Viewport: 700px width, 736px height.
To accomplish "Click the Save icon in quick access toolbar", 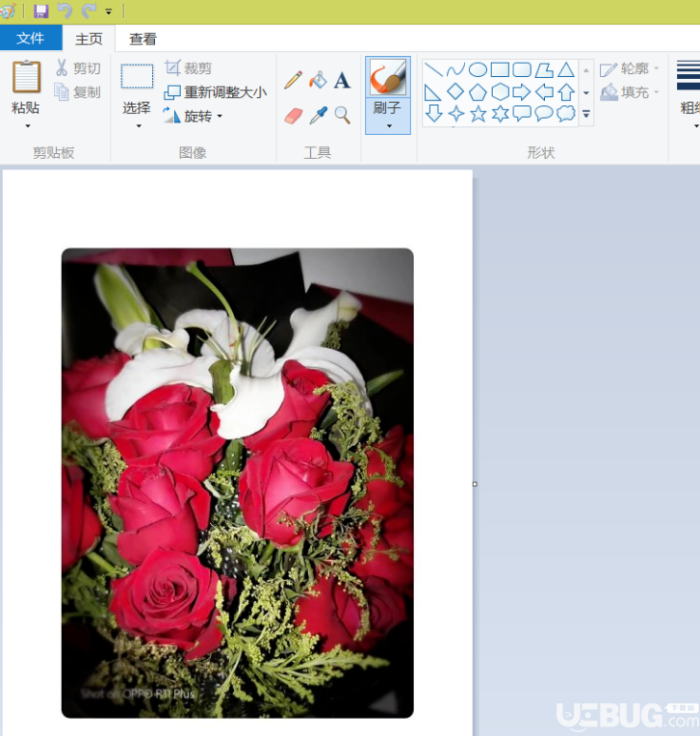I will tap(40, 11).
